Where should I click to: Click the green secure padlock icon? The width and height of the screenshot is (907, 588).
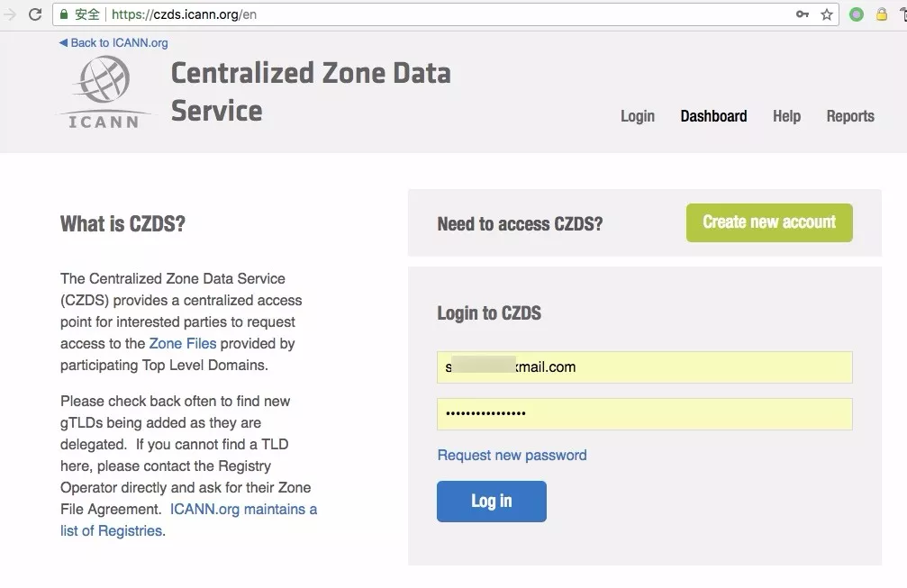click(63, 14)
